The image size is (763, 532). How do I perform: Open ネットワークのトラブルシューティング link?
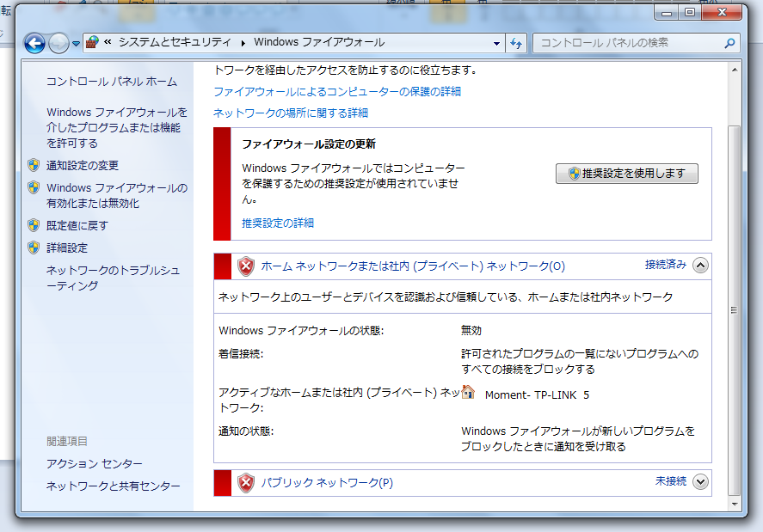[x=113, y=278]
